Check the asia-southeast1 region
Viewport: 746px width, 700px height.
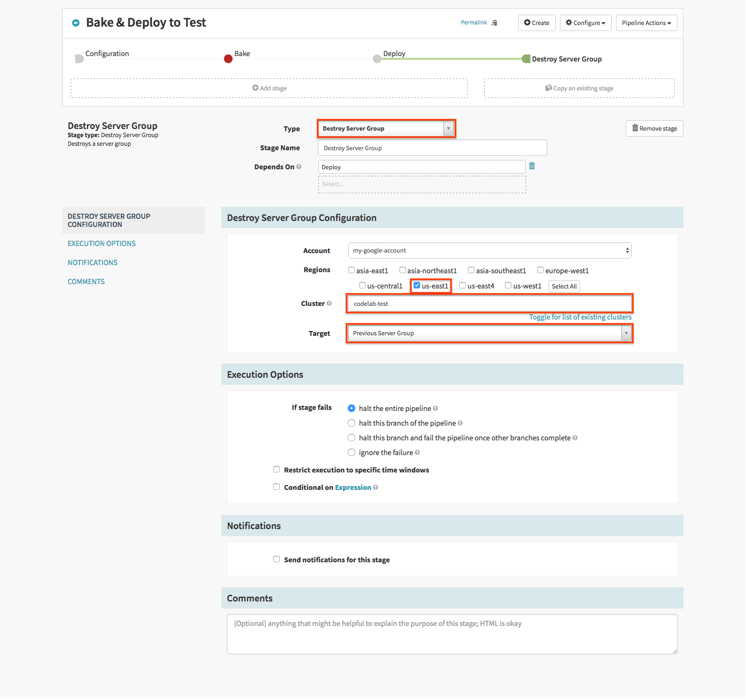[x=471, y=270]
